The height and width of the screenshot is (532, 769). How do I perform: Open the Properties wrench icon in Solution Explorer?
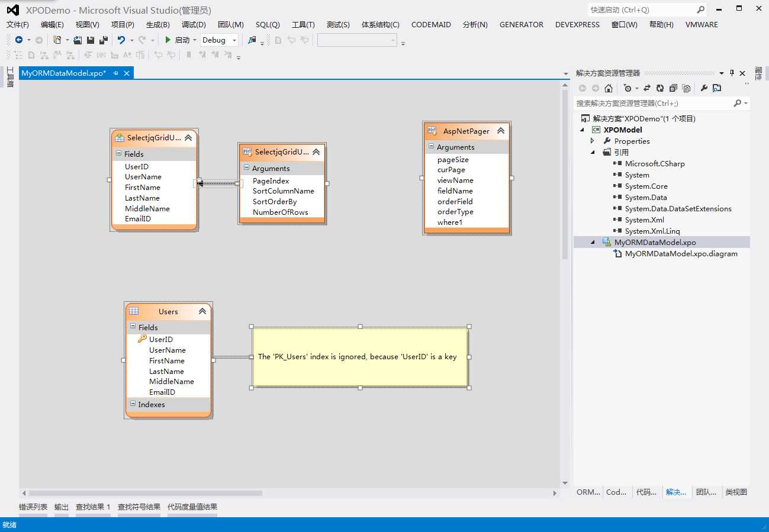pos(704,88)
